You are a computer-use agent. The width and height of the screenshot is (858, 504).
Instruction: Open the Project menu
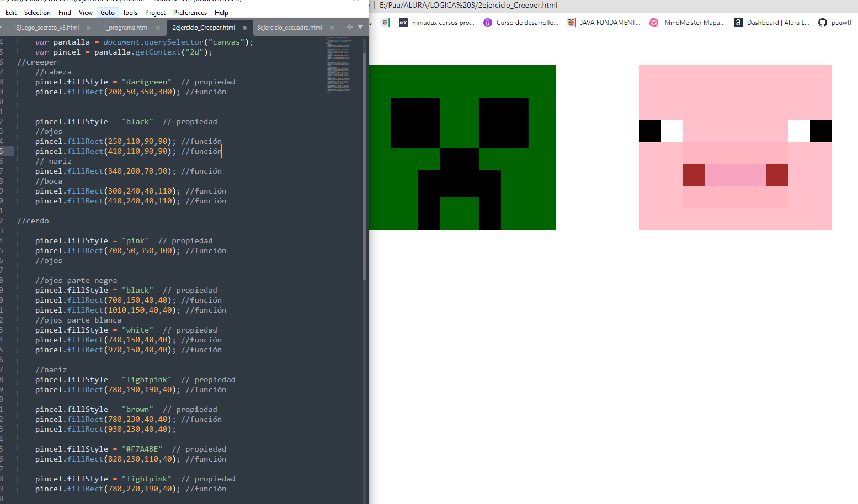pyautogui.click(x=155, y=12)
